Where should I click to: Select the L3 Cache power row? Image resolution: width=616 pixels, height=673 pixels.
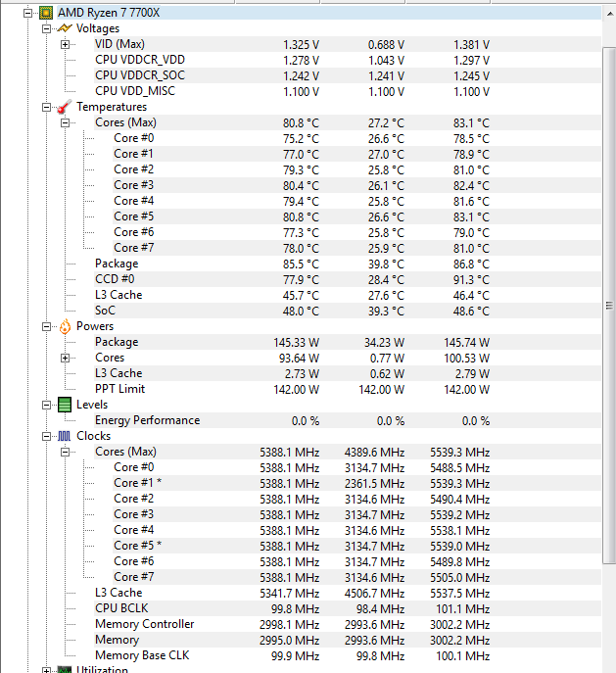click(348, 373)
